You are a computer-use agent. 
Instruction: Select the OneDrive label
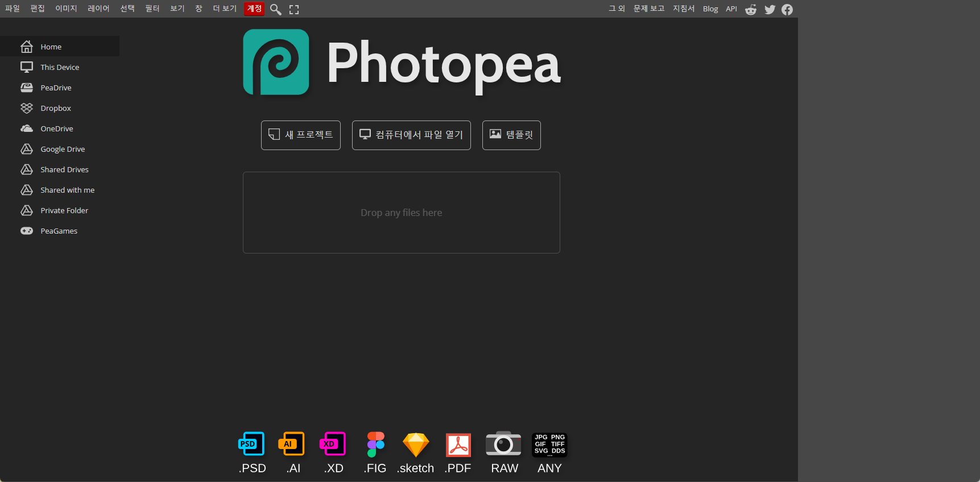coord(57,128)
